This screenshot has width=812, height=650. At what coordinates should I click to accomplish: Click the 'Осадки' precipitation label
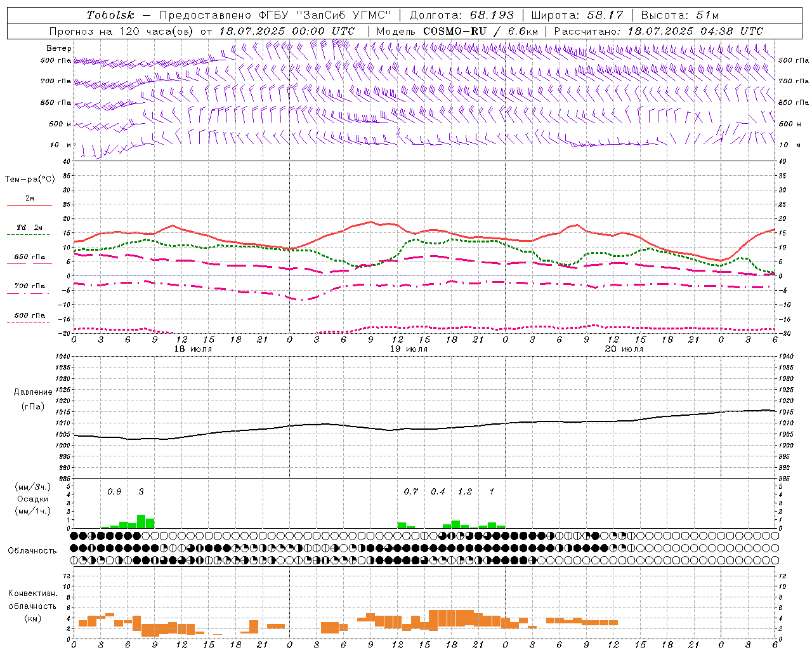32,499
